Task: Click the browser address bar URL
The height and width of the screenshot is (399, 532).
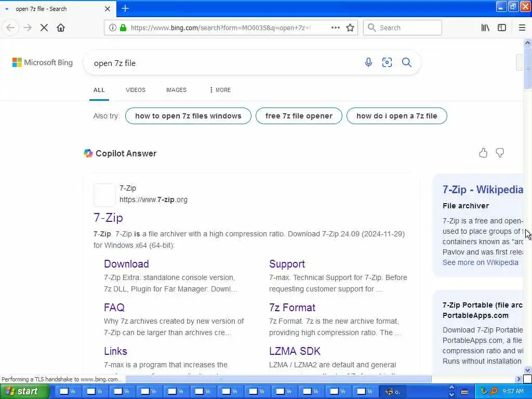Action: pos(220,28)
